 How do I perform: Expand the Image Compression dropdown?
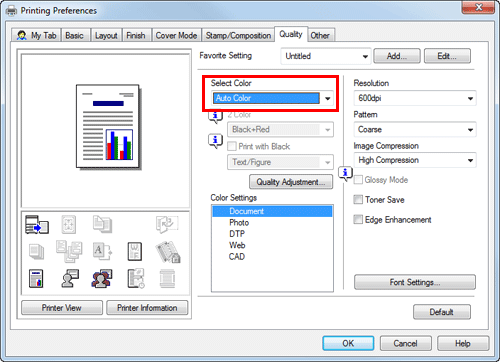click(415, 160)
